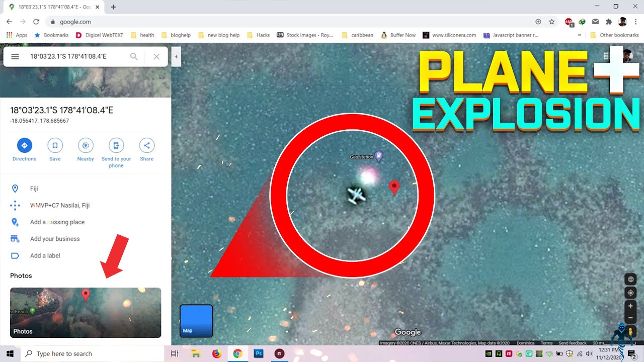Click the Dominica region link
The image size is (644, 362).
pos(525,343)
